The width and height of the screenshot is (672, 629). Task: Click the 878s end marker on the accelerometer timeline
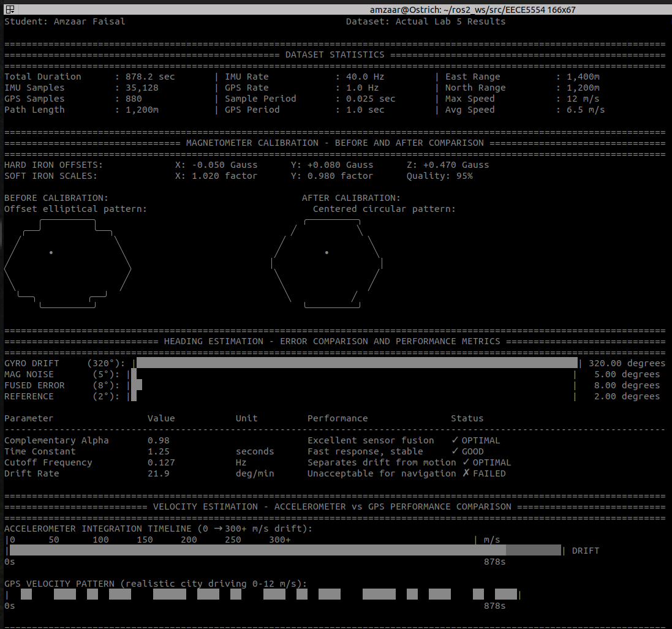coord(494,562)
